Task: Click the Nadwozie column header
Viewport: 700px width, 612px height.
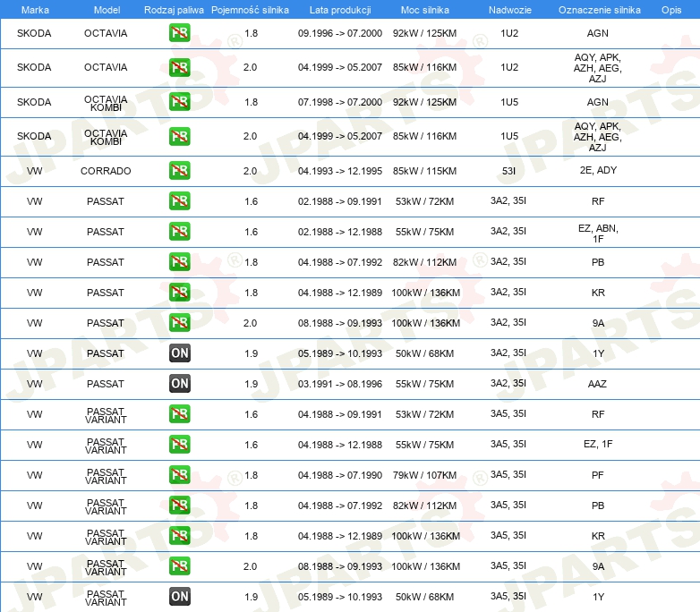Action: [x=510, y=10]
